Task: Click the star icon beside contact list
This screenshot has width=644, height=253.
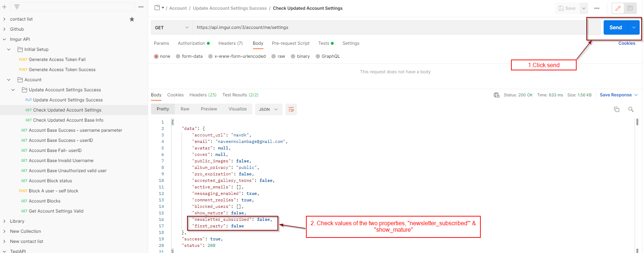Action: pyautogui.click(x=132, y=19)
